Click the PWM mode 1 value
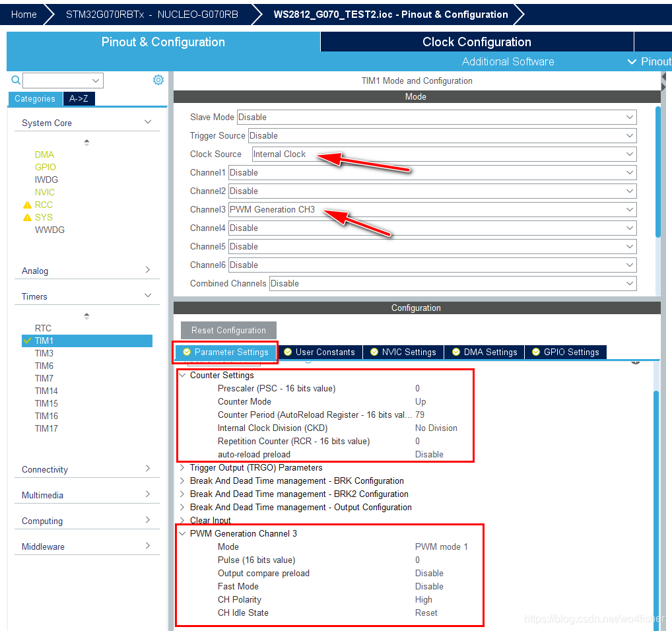672x631 pixels. coord(442,547)
